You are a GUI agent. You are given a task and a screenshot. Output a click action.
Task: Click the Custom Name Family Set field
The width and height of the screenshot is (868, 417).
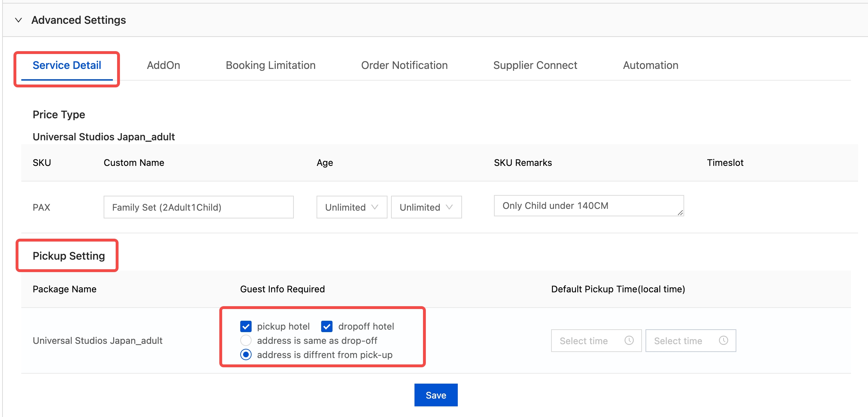pos(198,207)
